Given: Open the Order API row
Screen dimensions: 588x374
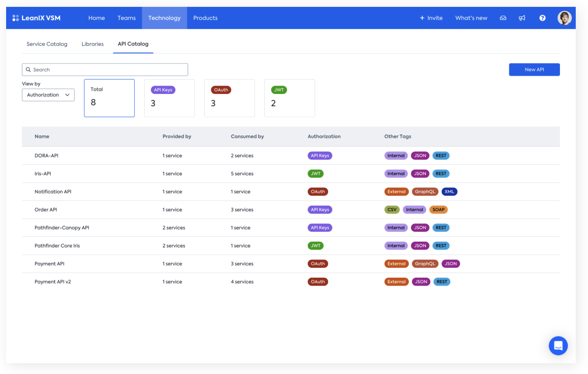Looking at the screenshot, I should pyautogui.click(x=291, y=210).
